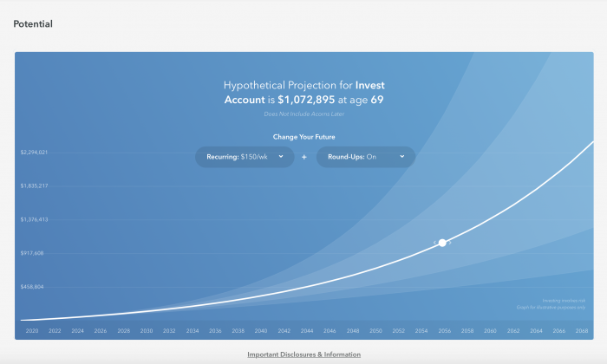The height and width of the screenshot is (364, 607).
Task: Click the $458,804 axis label
Action: pos(32,287)
